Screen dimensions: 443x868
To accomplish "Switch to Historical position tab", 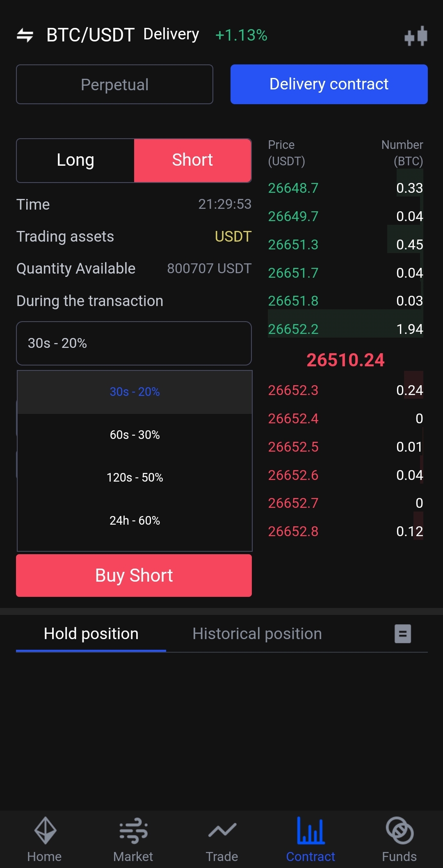I will (x=257, y=634).
